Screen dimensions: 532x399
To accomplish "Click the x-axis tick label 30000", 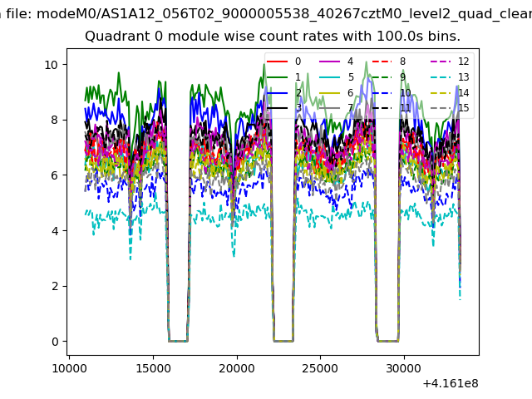I will [x=405, y=367].
